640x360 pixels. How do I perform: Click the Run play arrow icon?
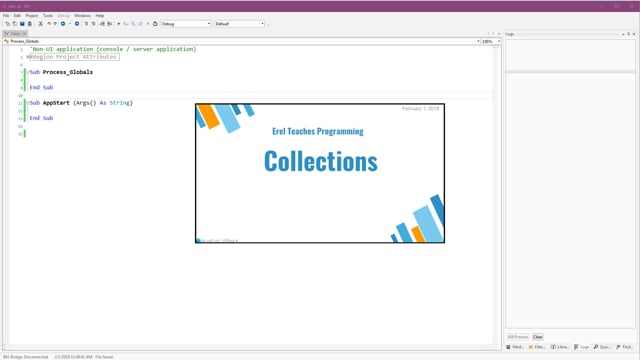(x=119, y=24)
